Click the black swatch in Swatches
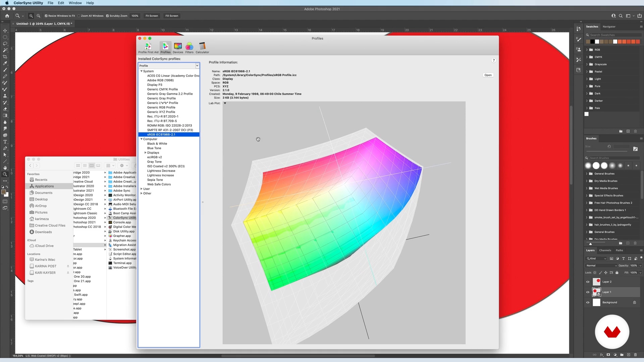 [x=593, y=42]
